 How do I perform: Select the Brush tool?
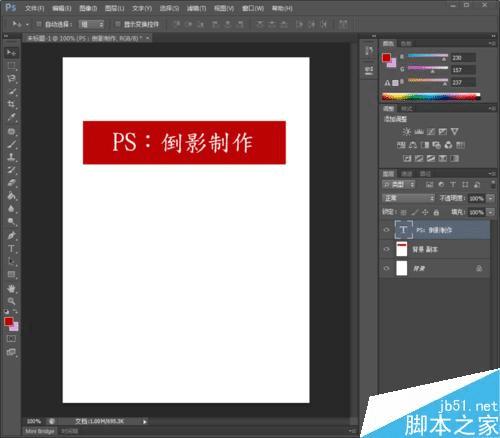click(x=11, y=144)
